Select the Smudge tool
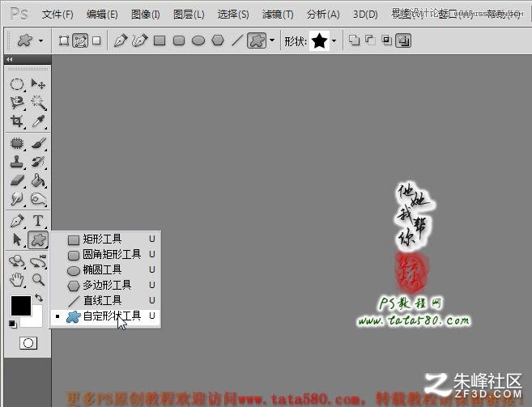 coord(17,199)
